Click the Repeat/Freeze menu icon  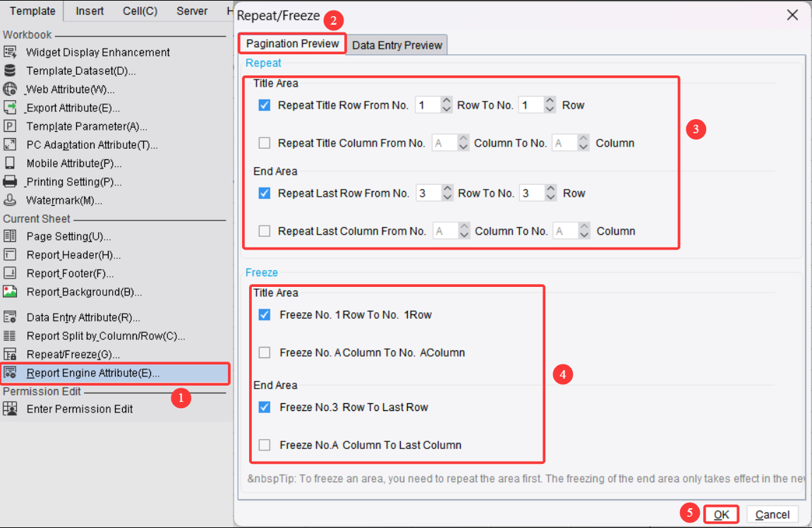[10, 354]
